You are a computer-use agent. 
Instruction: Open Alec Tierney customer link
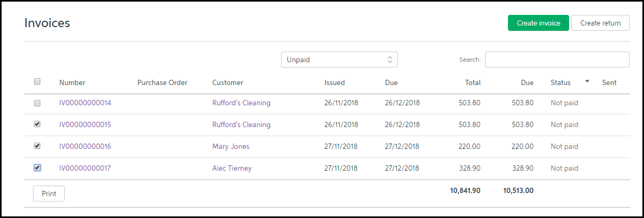(x=232, y=168)
